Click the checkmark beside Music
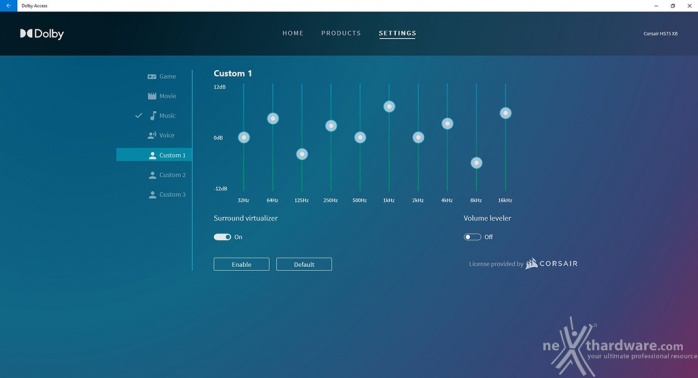Viewport: 698px width, 378px height. (x=138, y=115)
